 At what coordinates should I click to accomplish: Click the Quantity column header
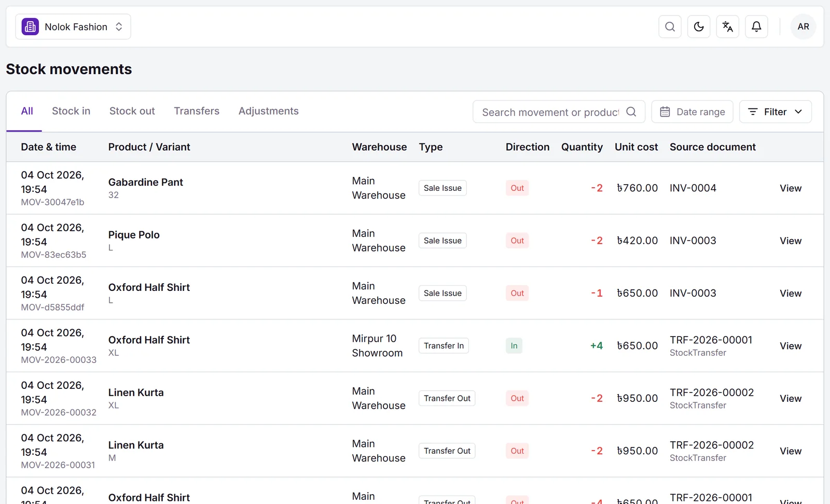[582, 147]
